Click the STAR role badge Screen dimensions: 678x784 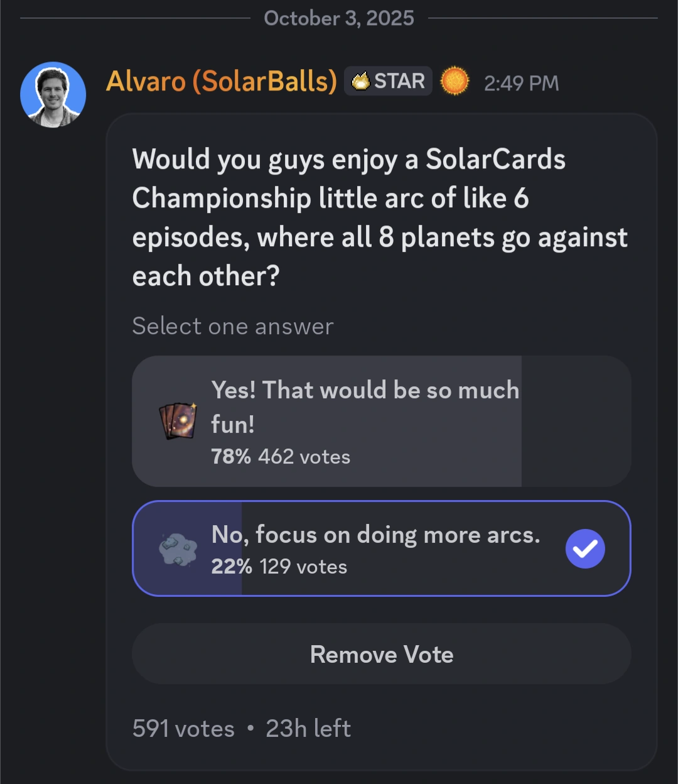pyautogui.click(x=388, y=80)
